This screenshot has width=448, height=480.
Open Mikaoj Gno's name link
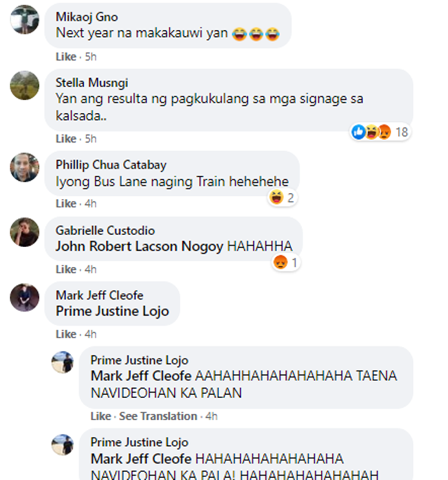click(x=87, y=17)
